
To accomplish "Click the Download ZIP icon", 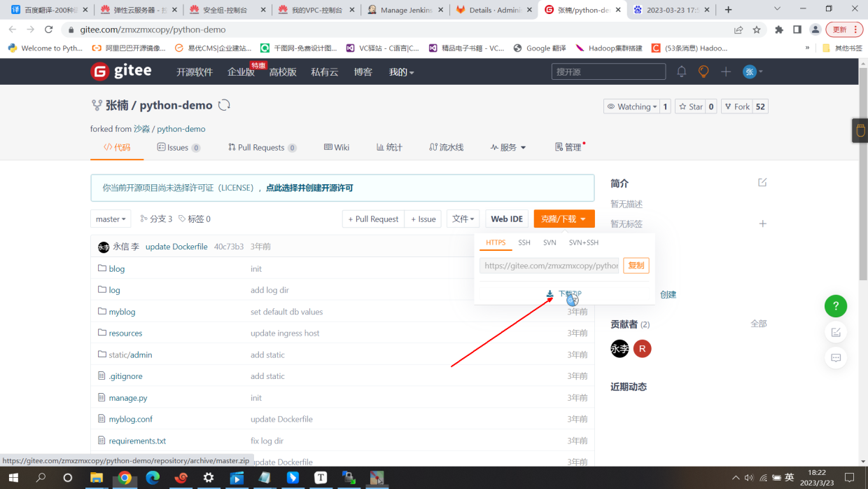I will pyautogui.click(x=550, y=294).
